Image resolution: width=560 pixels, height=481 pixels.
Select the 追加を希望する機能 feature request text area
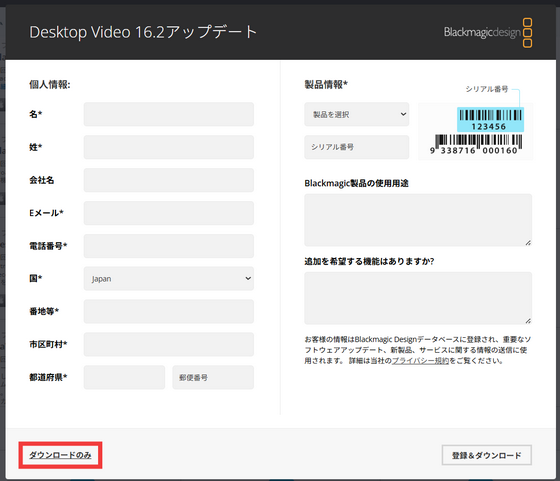(418, 298)
